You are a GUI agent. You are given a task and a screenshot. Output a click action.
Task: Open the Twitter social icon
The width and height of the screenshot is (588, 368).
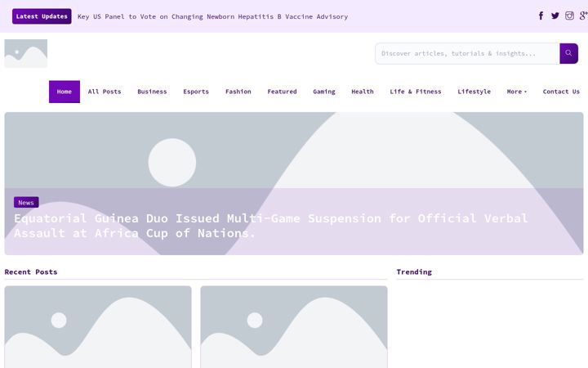point(555,16)
